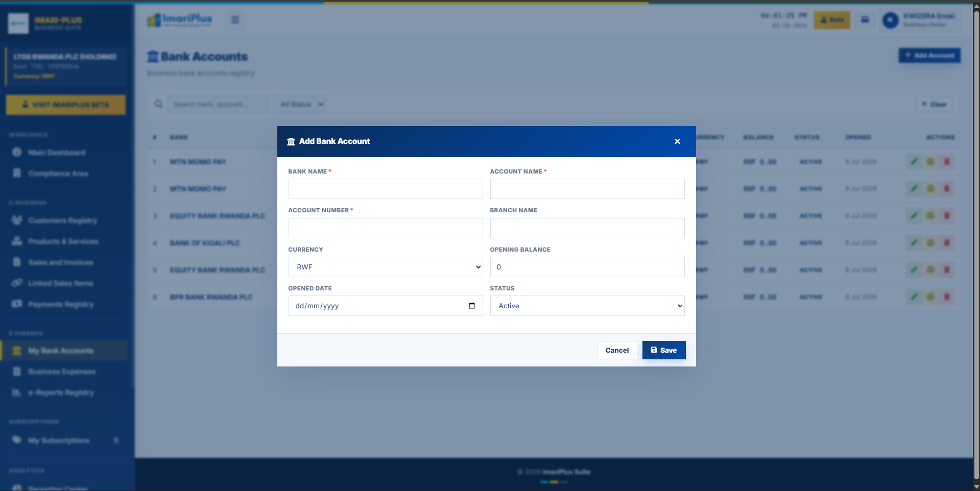The width and height of the screenshot is (980, 491).
Task: Click the Add Account button
Action: click(929, 55)
